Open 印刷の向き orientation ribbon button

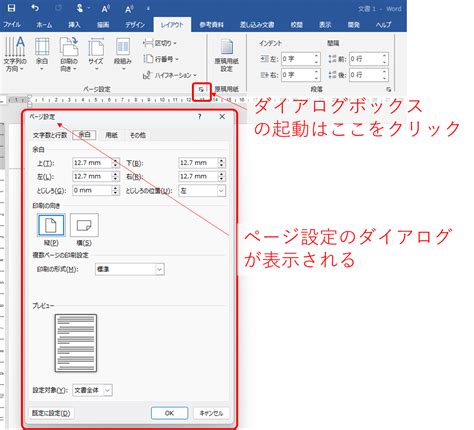tap(69, 54)
